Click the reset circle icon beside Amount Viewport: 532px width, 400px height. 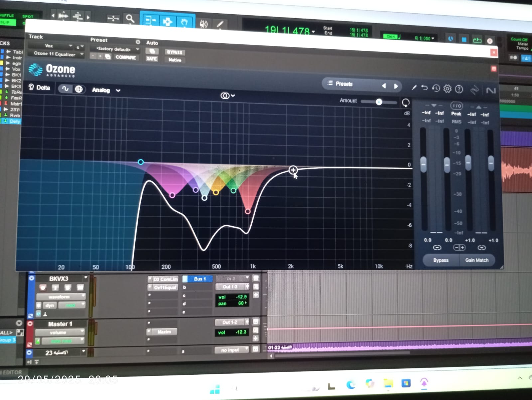tap(406, 103)
